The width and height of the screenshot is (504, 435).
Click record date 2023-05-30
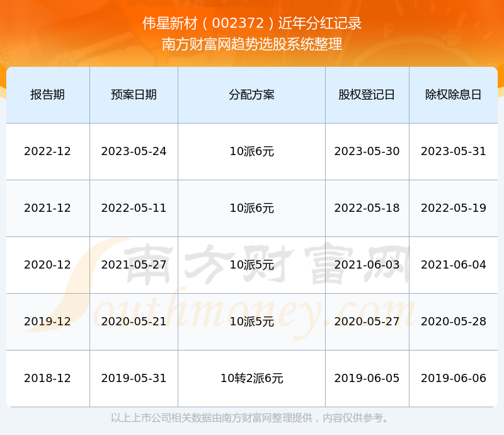coord(367,151)
